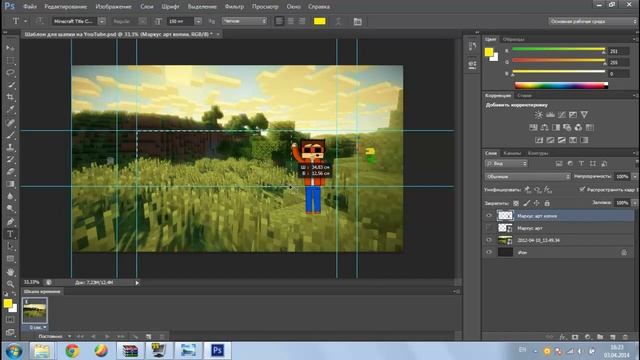
Task: Open the anti-aliasing method dropdown
Action: [244, 21]
